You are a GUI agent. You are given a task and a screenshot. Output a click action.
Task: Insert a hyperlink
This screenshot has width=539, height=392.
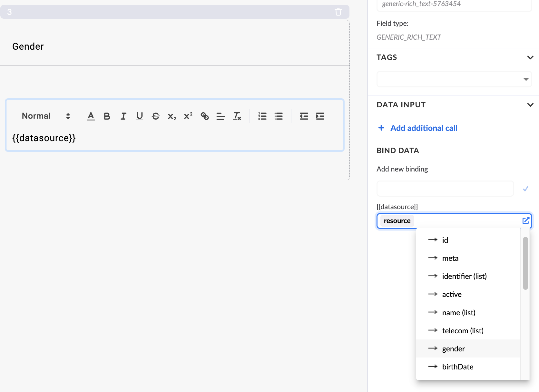tap(205, 116)
